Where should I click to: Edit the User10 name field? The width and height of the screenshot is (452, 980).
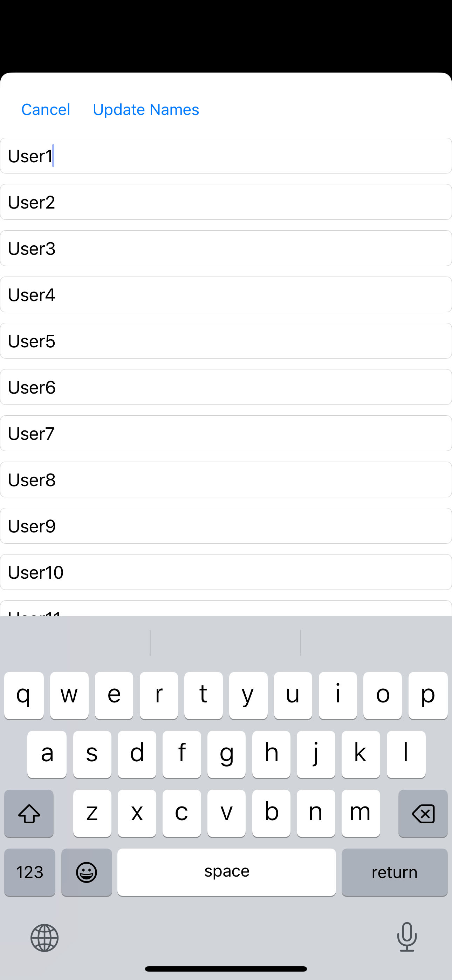pyautogui.click(x=226, y=572)
